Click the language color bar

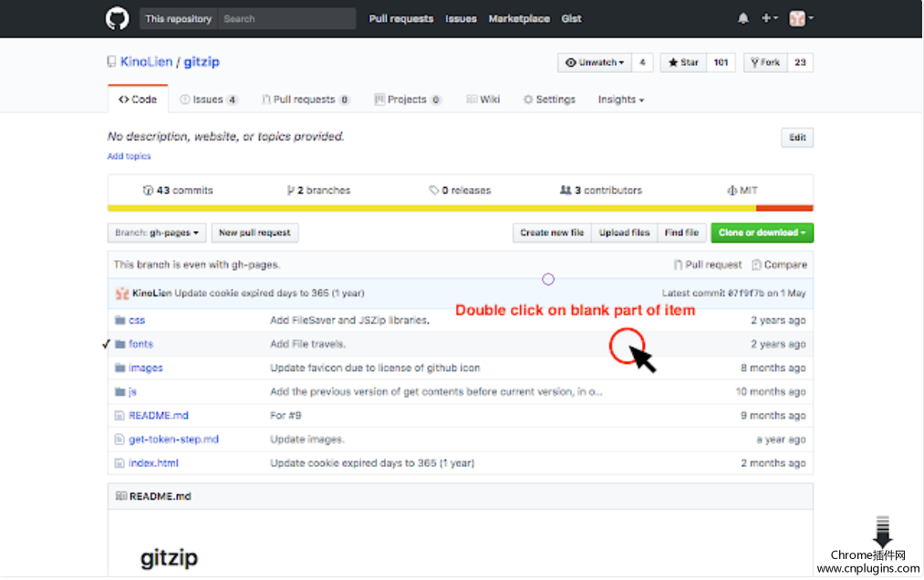pos(460,208)
